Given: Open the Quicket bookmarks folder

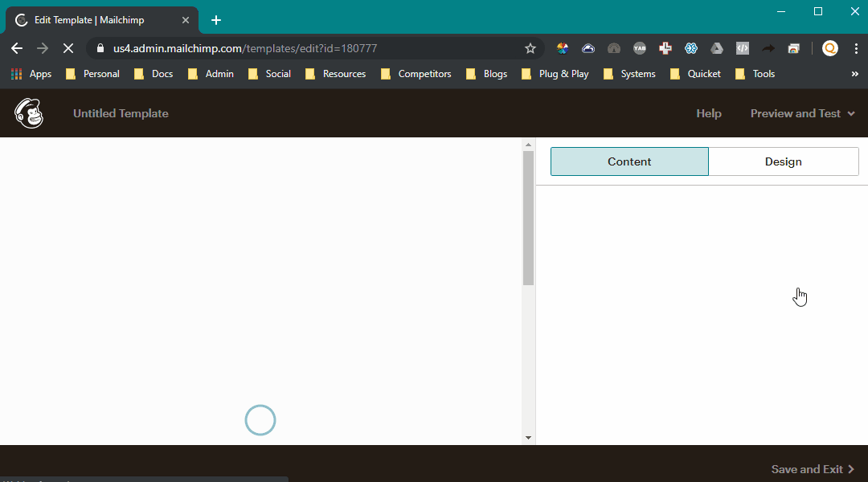Looking at the screenshot, I should click(695, 74).
